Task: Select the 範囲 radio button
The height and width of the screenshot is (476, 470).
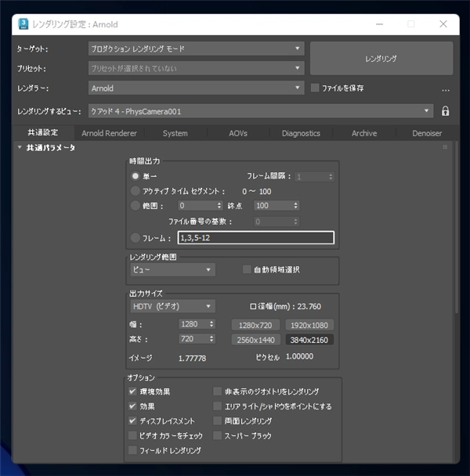Action: (x=136, y=206)
